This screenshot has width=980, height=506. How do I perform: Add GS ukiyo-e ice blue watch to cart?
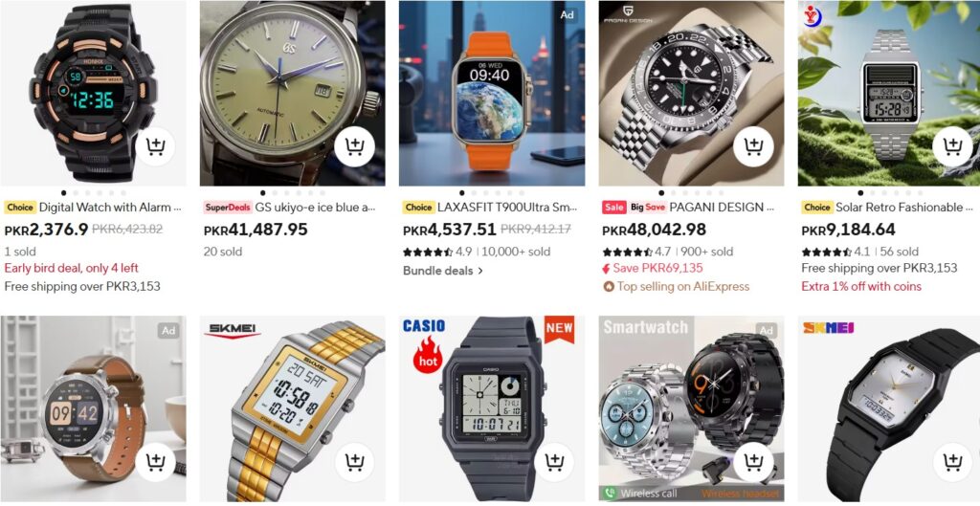click(354, 146)
